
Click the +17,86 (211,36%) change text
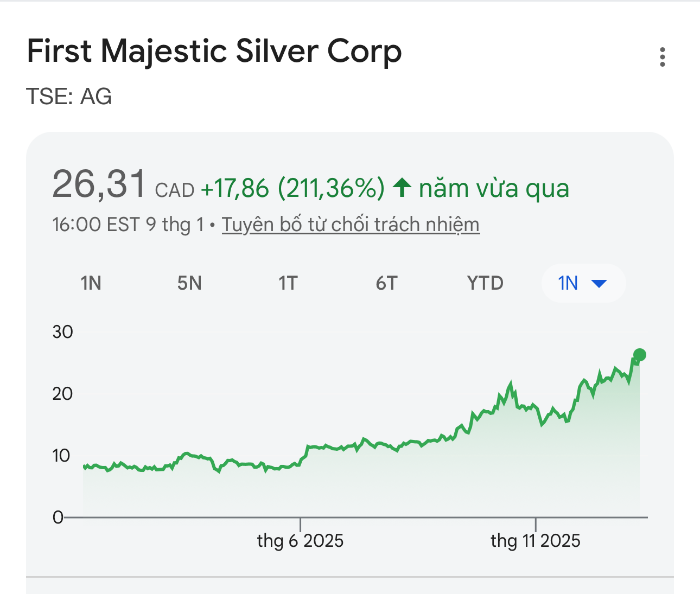click(292, 188)
